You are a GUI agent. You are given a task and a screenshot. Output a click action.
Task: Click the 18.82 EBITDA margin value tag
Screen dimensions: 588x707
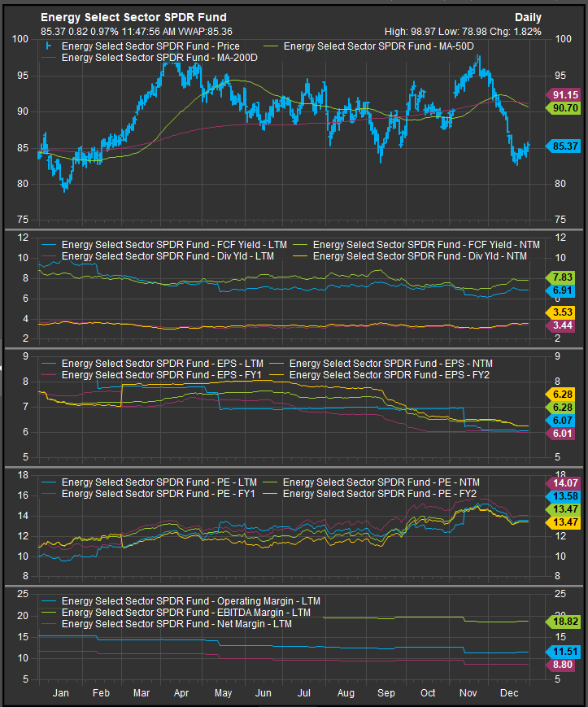[x=564, y=622]
